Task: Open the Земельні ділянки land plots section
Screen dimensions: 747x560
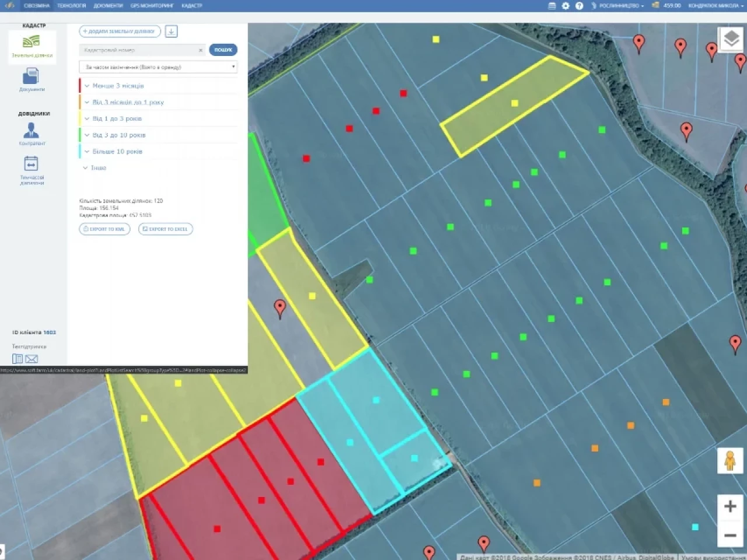Action: pyautogui.click(x=32, y=45)
